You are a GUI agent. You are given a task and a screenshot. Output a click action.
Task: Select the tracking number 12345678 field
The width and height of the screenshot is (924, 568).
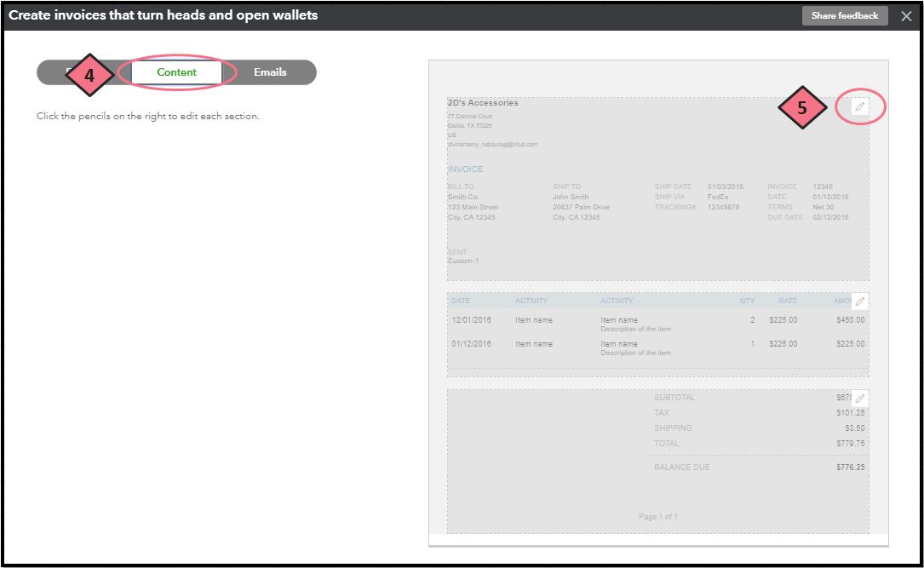724,206
